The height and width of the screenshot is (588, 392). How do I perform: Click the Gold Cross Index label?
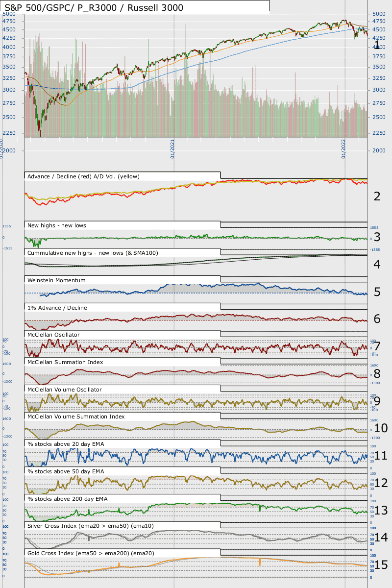tap(91, 553)
